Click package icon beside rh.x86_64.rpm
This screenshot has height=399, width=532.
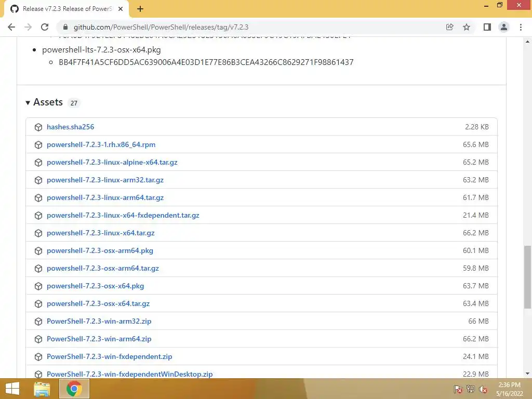38,145
